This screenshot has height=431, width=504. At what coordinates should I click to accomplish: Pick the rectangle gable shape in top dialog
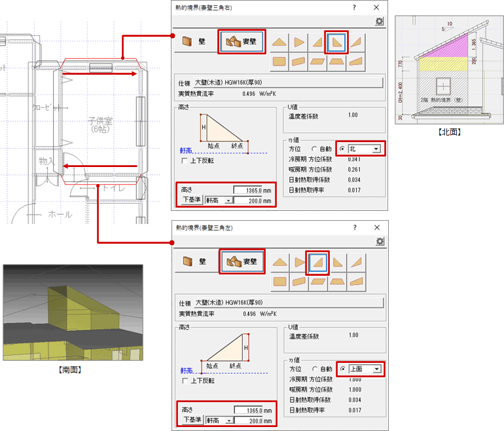[280, 61]
